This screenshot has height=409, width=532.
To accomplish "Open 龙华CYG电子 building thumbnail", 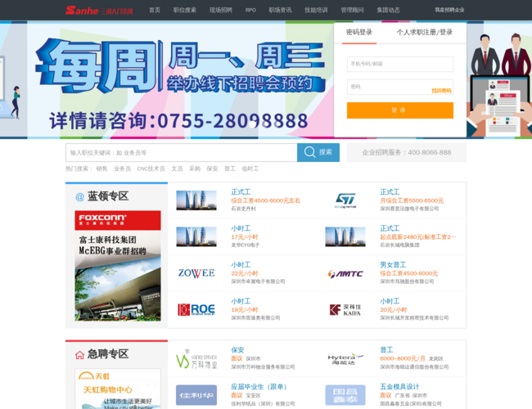I will (x=196, y=236).
